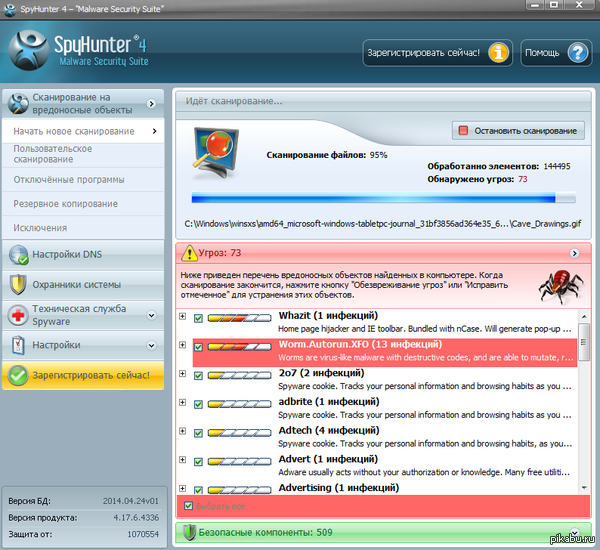The width and height of the screenshot is (600, 550).
Task: Collapse the Угроз: 73 panel arrow
Action: (x=574, y=253)
